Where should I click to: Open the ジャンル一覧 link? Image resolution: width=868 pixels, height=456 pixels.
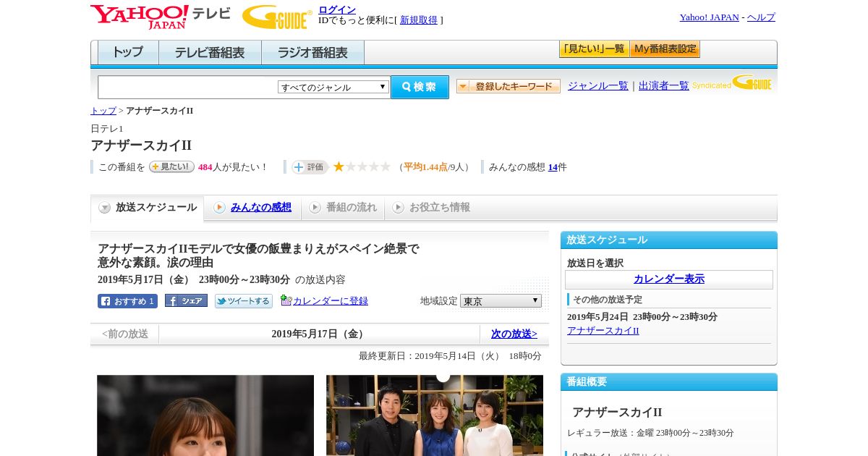coord(598,85)
